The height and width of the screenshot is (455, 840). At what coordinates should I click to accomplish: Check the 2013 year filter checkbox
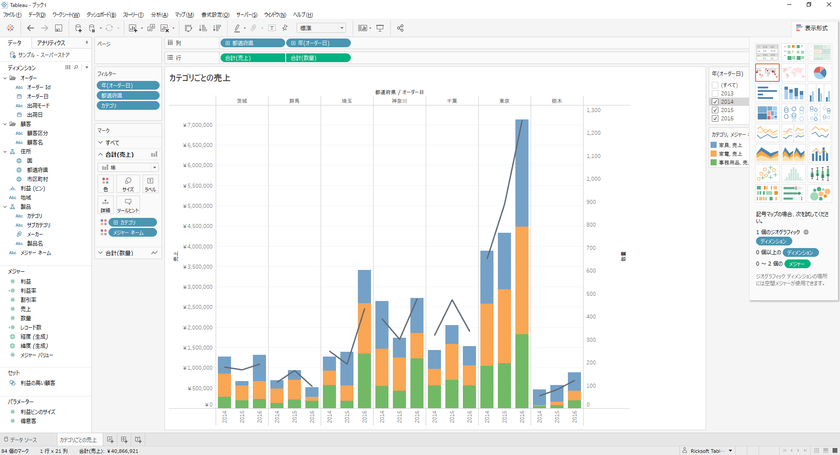tap(715, 93)
